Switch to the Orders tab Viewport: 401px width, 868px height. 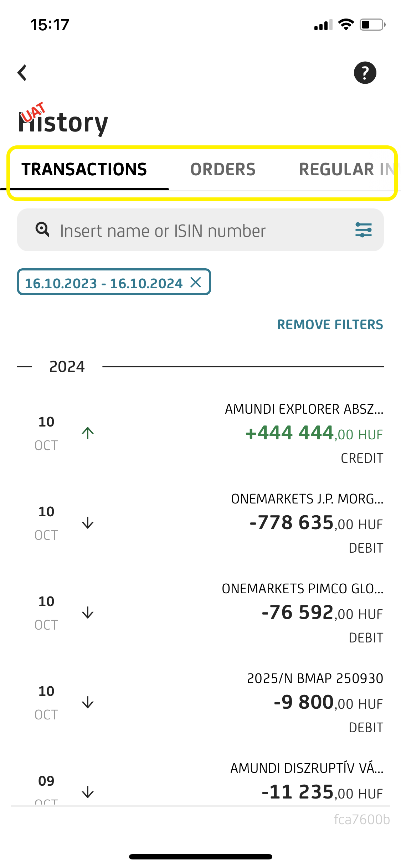pyautogui.click(x=223, y=169)
